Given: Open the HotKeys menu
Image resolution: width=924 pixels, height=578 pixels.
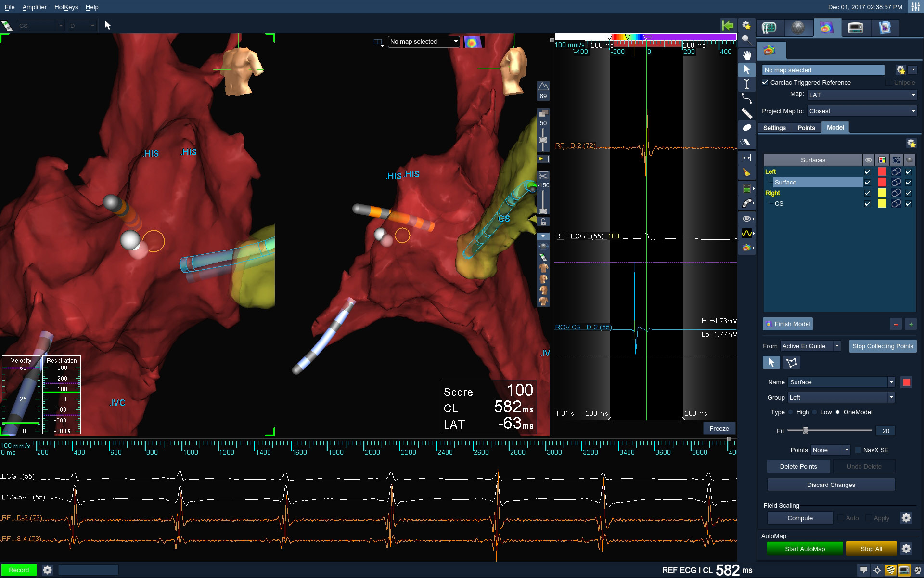Looking at the screenshot, I should 66,7.
